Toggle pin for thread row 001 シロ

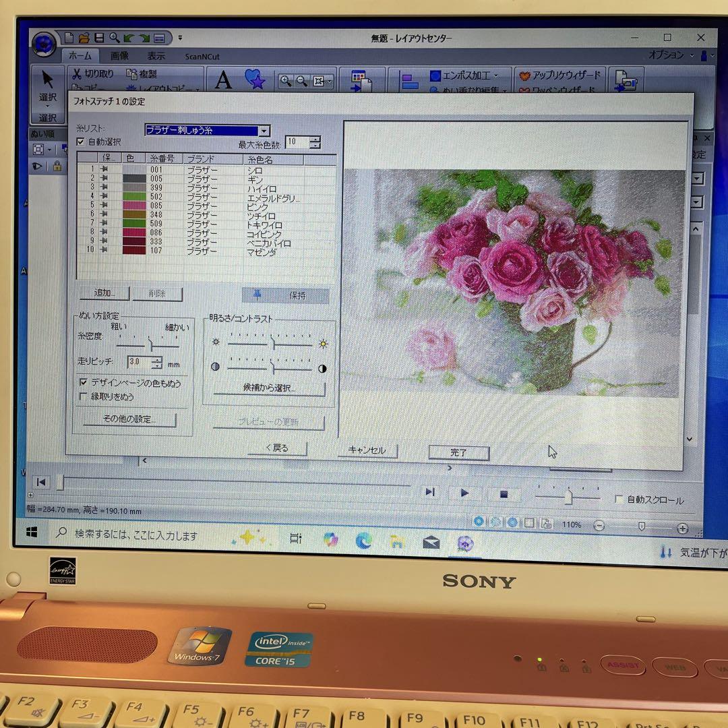104,169
